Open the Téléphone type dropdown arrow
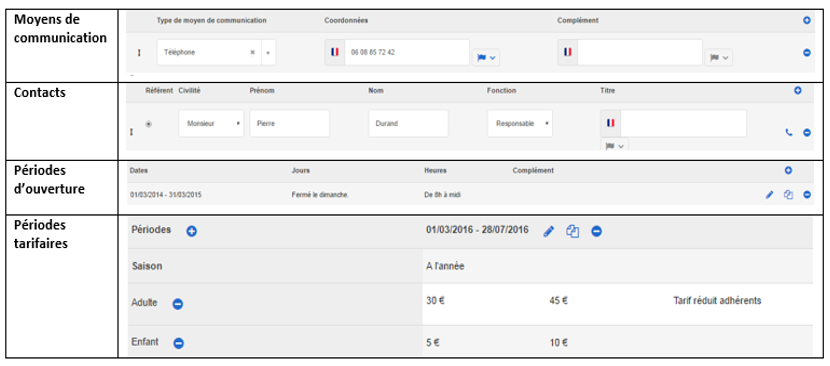Image resolution: width=830 pixels, height=366 pixels. click(268, 52)
